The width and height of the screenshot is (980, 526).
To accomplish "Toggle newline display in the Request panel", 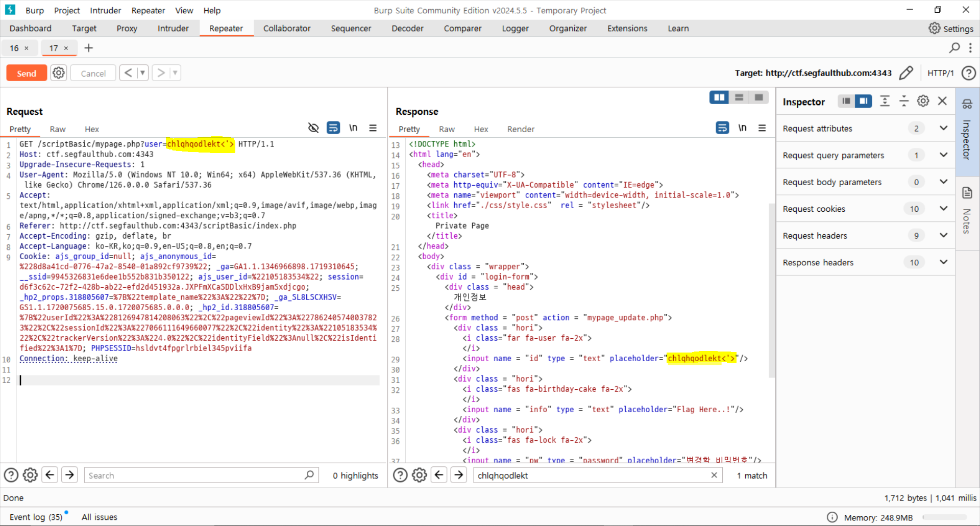I will (x=353, y=128).
